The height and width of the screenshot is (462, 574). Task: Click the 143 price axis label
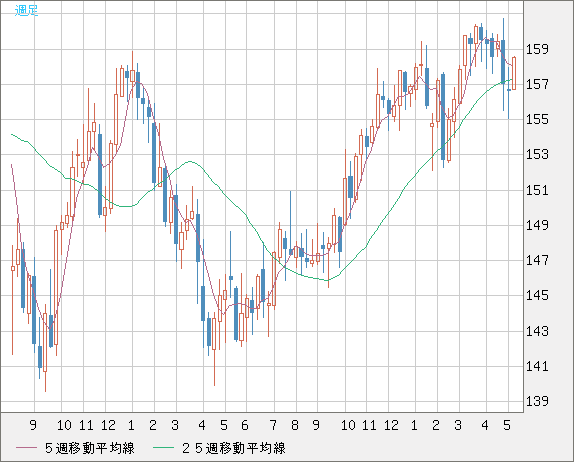537,331
